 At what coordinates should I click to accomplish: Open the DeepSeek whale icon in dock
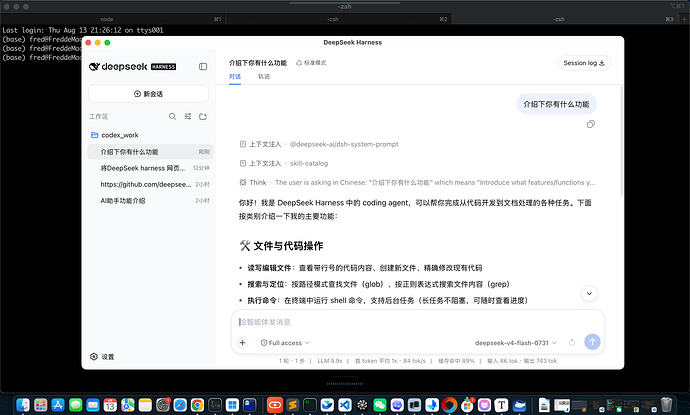coord(519,404)
